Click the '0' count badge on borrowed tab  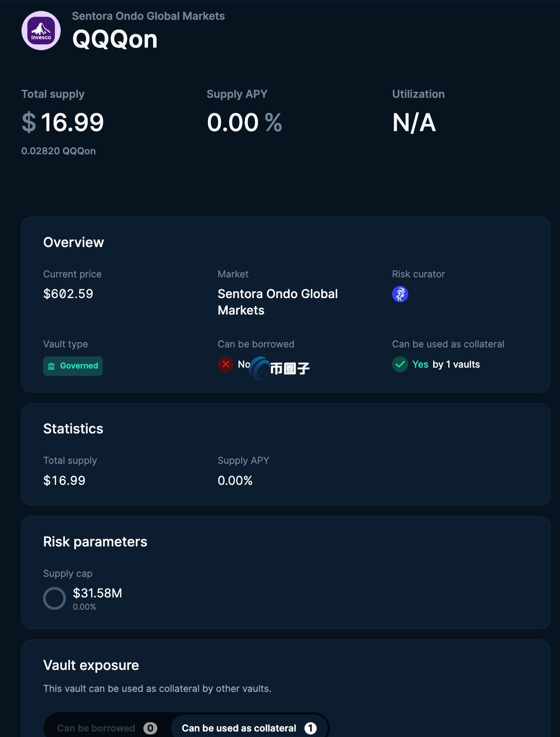pyautogui.click(x=150, y=728)
